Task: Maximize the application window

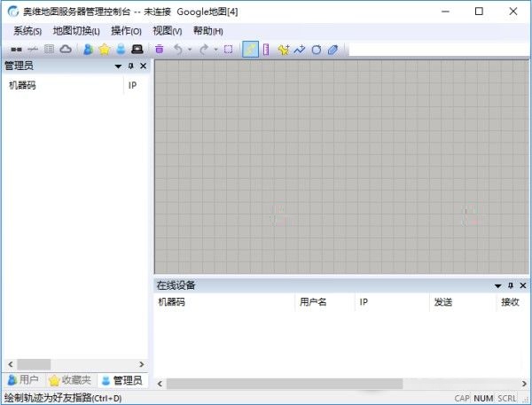Action: 479,12
